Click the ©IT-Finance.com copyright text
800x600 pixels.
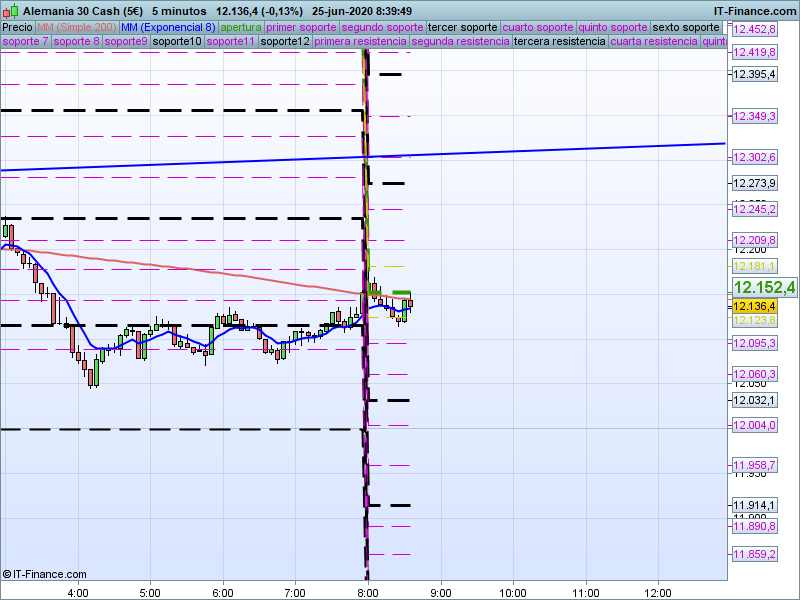point(44,574)
